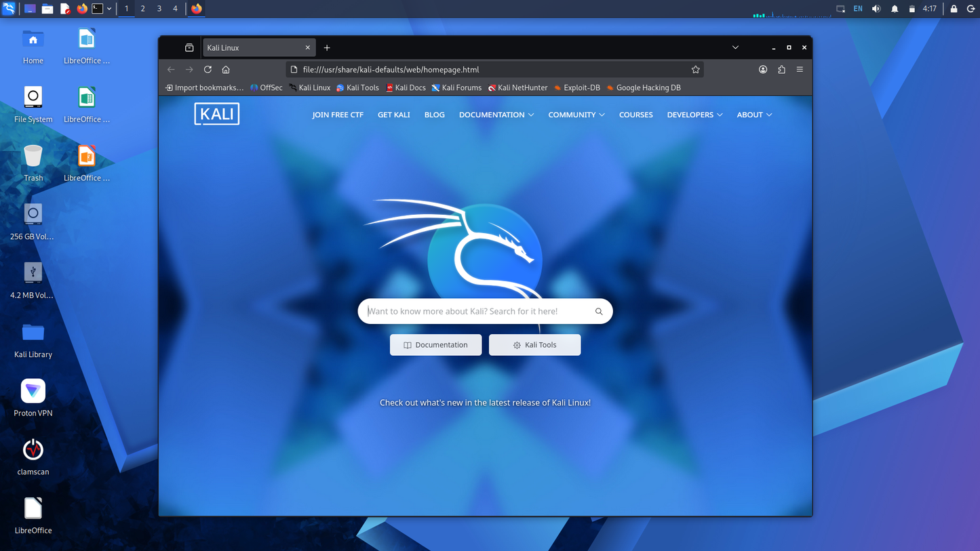Viewport: 980px width, 551px height.
Task: Bookmark this page with the star icon
Action: 695,69
